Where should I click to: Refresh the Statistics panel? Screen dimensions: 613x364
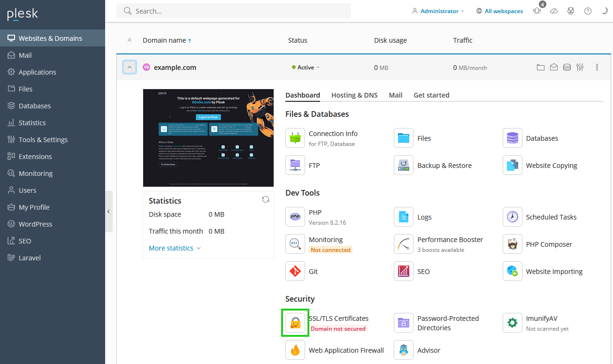click(266, 199)
